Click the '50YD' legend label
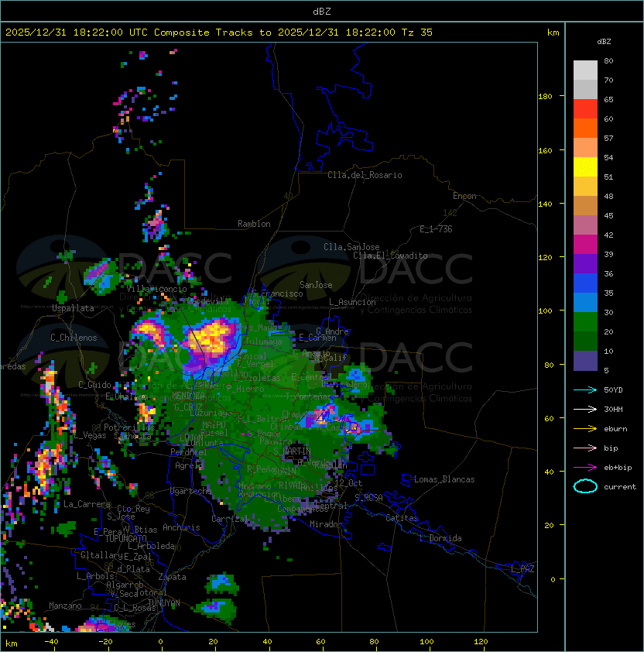644x652 pixels. [x=613, y=389]
